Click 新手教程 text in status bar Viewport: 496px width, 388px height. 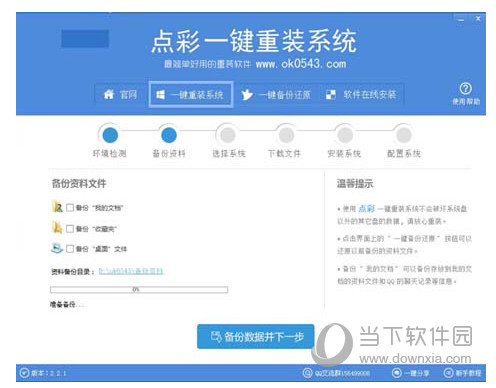click(468, 373)
